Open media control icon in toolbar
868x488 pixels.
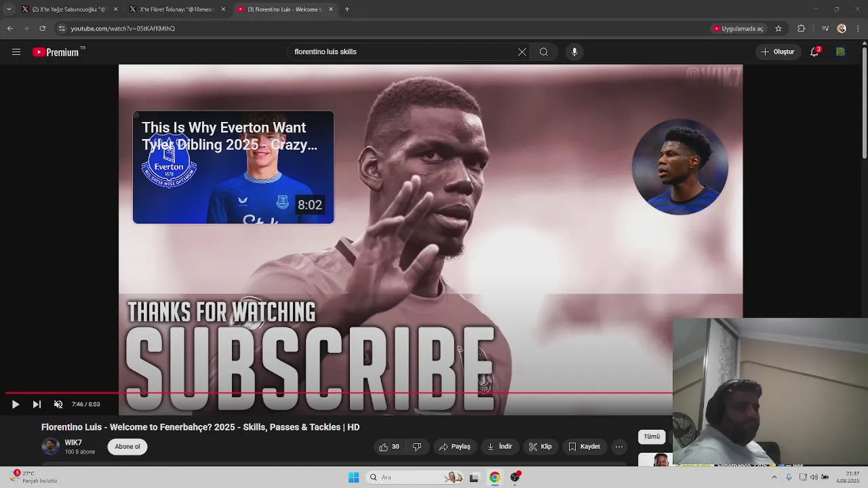coord(825,28)
